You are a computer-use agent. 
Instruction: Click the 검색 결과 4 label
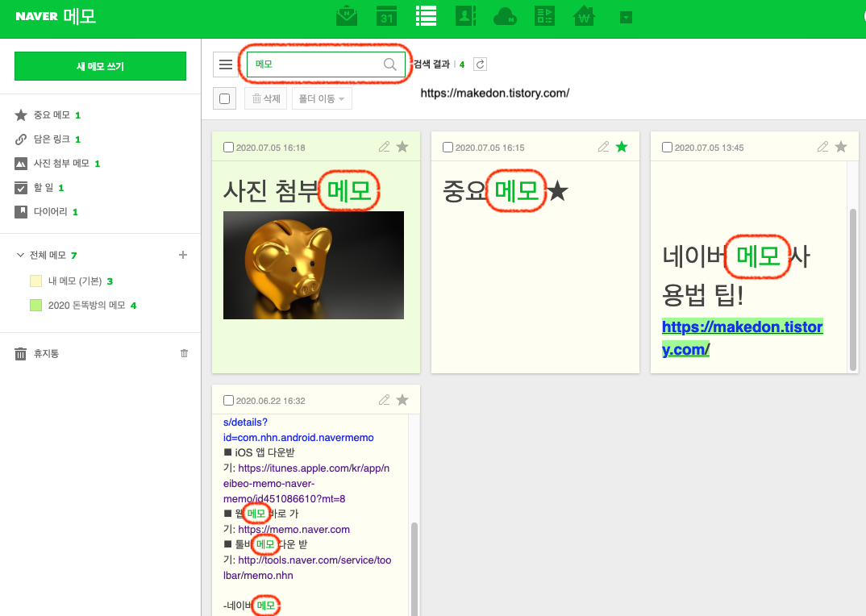[439, 64]
